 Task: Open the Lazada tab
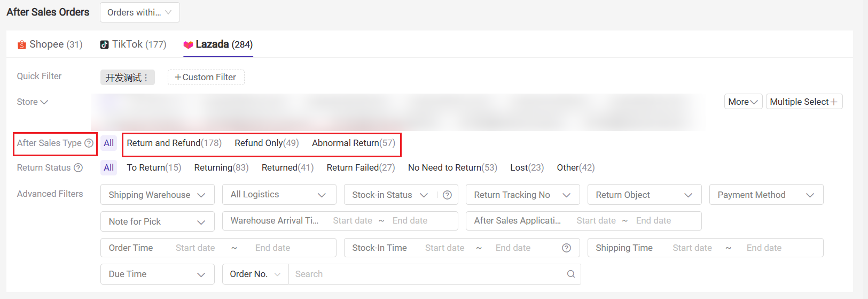218,44
